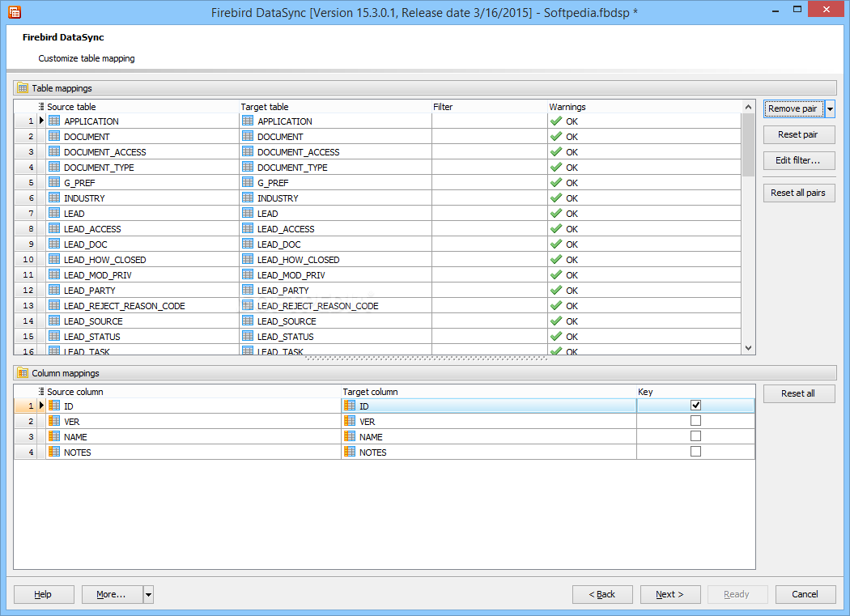The image size is (850, 616).
Task: Click the green OK checkmark for APPLICATION
Action: [555, 121]
